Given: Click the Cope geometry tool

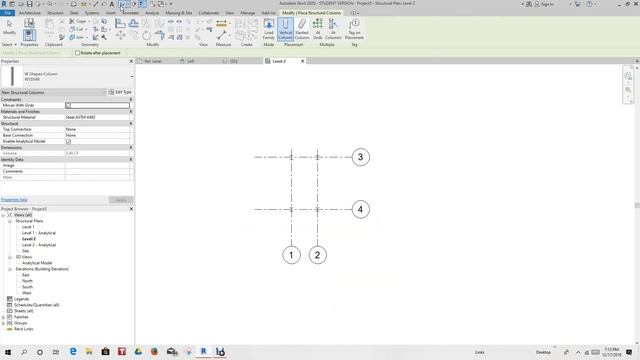Looking at the screenshot, I should pos(78,21).
